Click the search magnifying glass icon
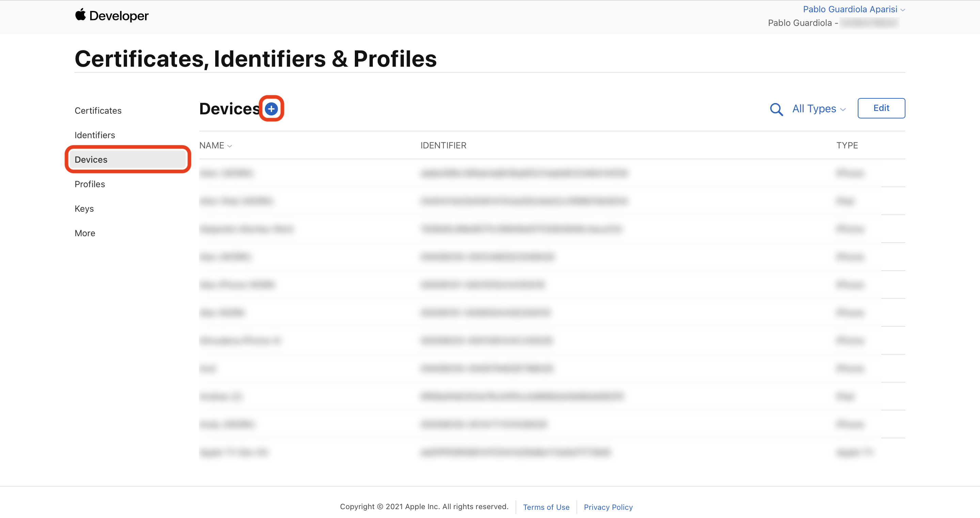Screen dimensions: 980x518 point(776,110)
